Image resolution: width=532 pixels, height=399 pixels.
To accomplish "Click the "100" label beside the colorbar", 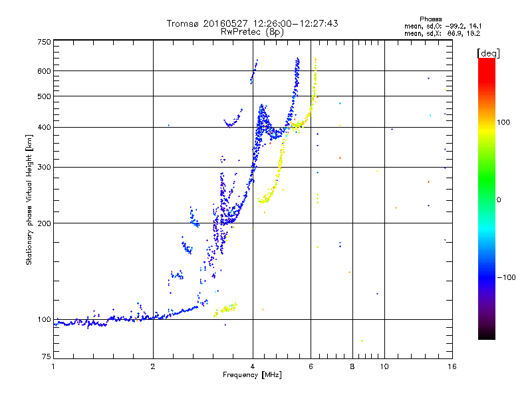I will tap(503, 122).
